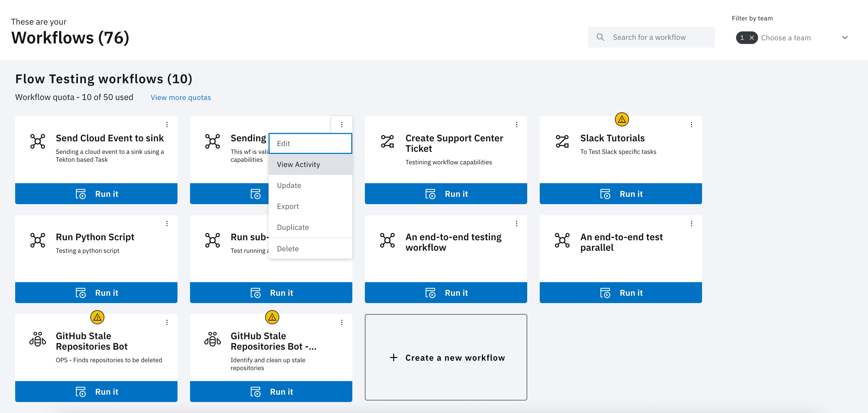This screenshot has width=868, height=413.
Task: Run the Run sub- workflow card
Action: (x=271, y=293)
